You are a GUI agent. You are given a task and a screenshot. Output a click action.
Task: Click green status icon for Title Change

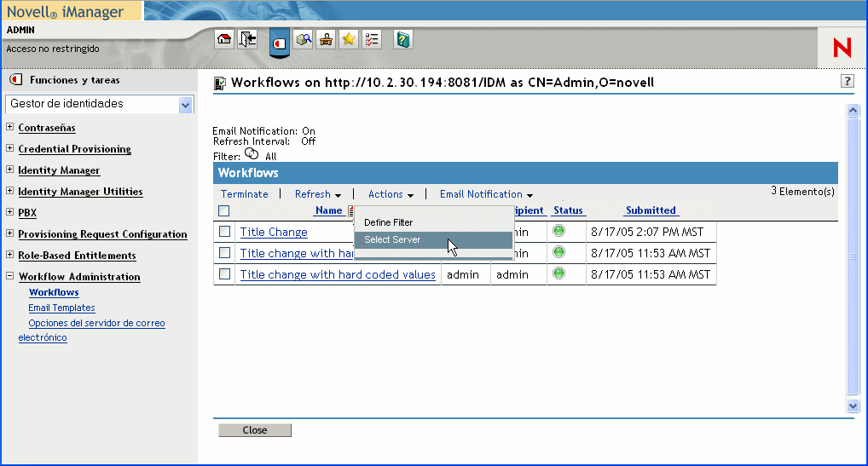tap(559, 231)
